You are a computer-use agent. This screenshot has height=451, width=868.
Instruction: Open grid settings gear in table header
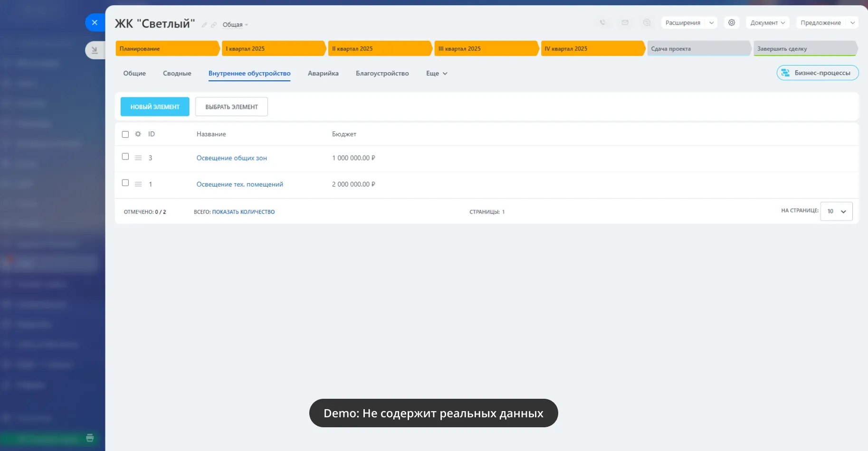point(138,134)
